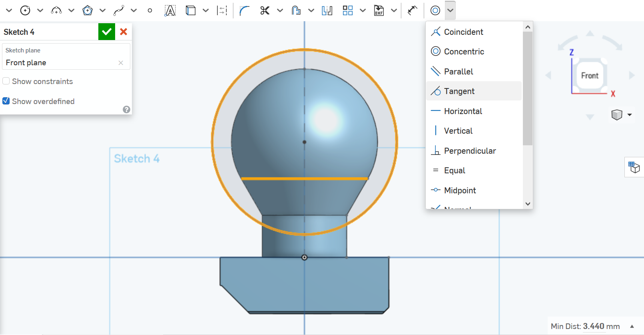Enable the Show constraints checkbox
The width and height of the screenshot is (644, 335).
coord(6,81)
